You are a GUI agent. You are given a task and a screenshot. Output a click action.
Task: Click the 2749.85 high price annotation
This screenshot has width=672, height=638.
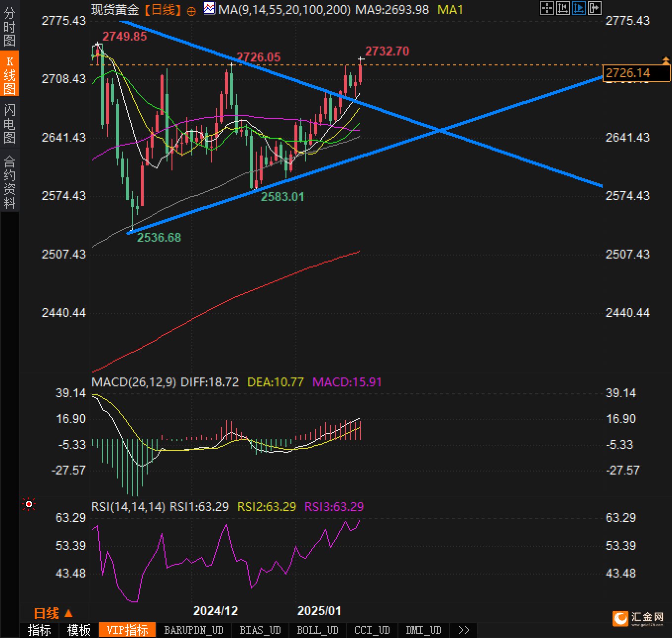pos(124,36)
